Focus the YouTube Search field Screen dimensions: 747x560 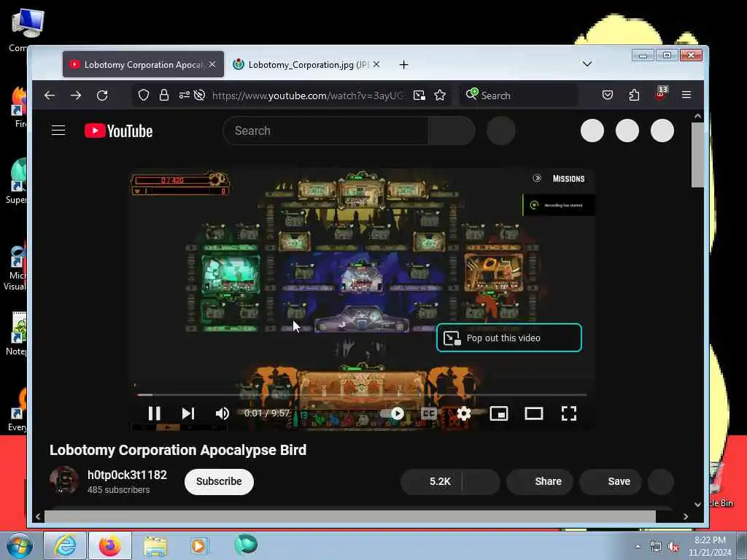(x=326, y=131)
